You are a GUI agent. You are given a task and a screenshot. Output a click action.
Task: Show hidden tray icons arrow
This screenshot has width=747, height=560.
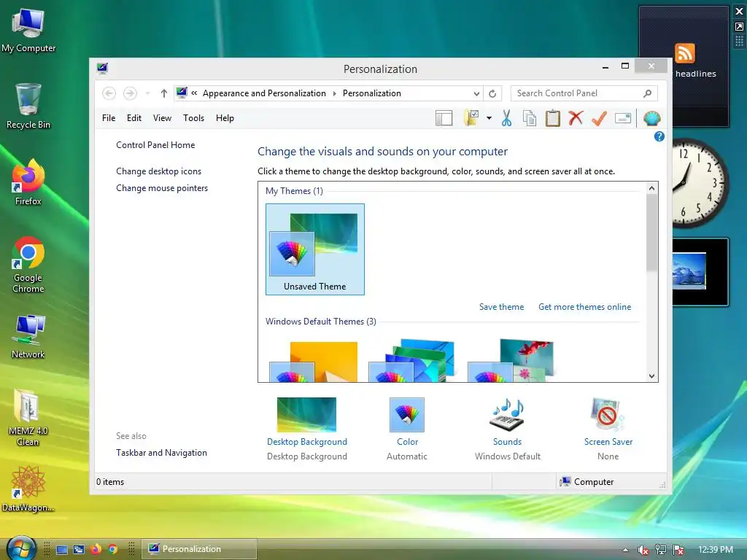pyautogui.click(x=625, y=550)
